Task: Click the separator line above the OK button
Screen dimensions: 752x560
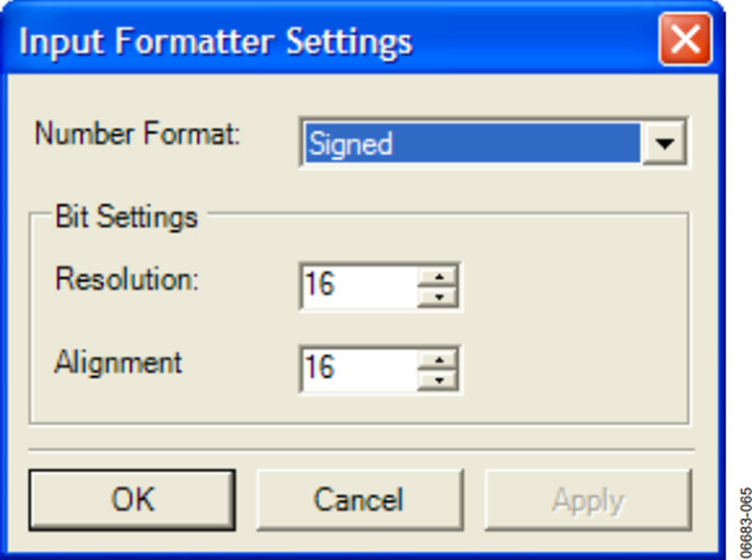Action: [x=362, y=451]
